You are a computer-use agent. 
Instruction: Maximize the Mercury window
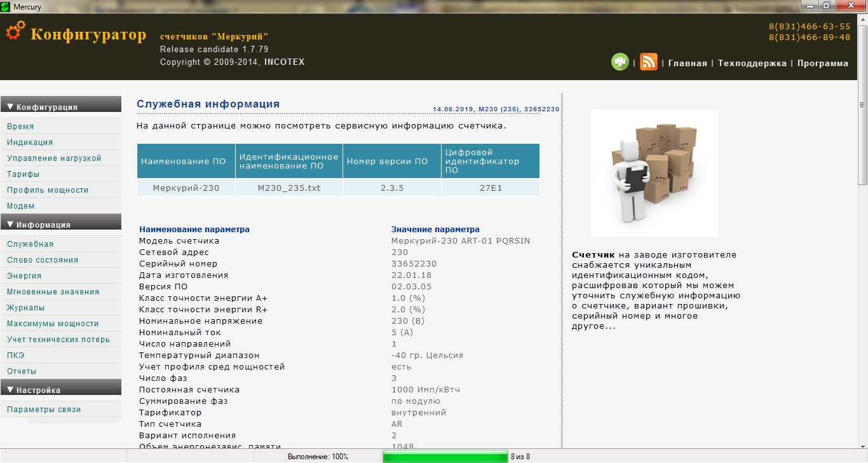(827, 6)
